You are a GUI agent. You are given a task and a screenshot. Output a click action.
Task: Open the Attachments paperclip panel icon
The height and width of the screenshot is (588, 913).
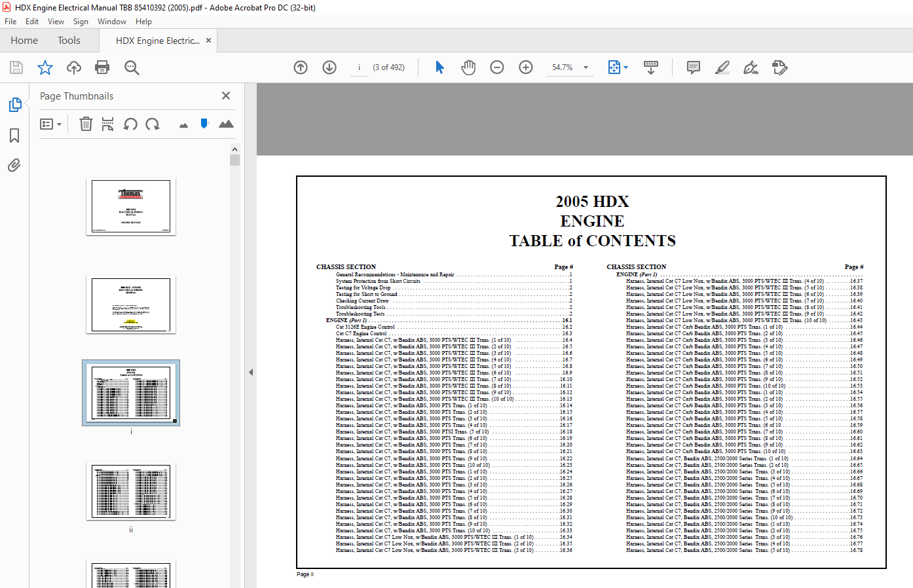(x=14, y=165)
